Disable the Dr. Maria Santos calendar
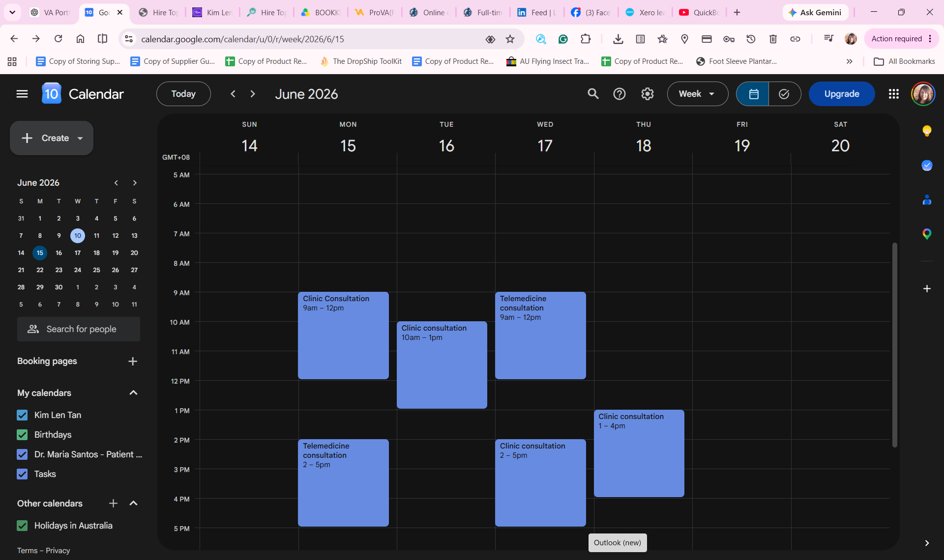The width and height of the screenshot is (944, 560). coord(22,454)
